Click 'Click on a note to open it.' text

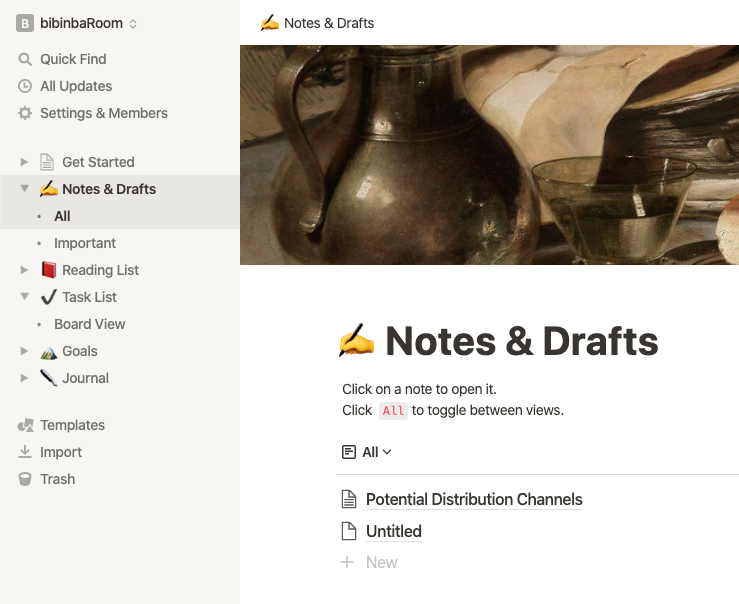pos(419,390)
